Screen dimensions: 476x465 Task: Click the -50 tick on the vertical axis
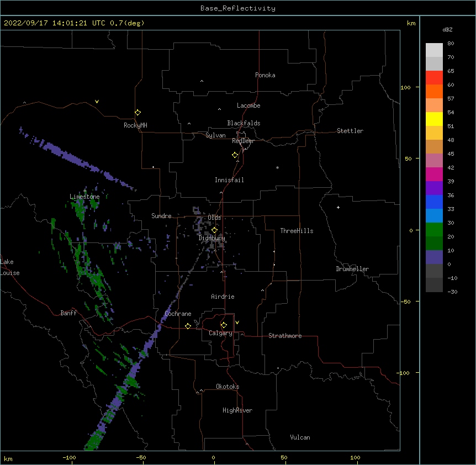point(405,302)
